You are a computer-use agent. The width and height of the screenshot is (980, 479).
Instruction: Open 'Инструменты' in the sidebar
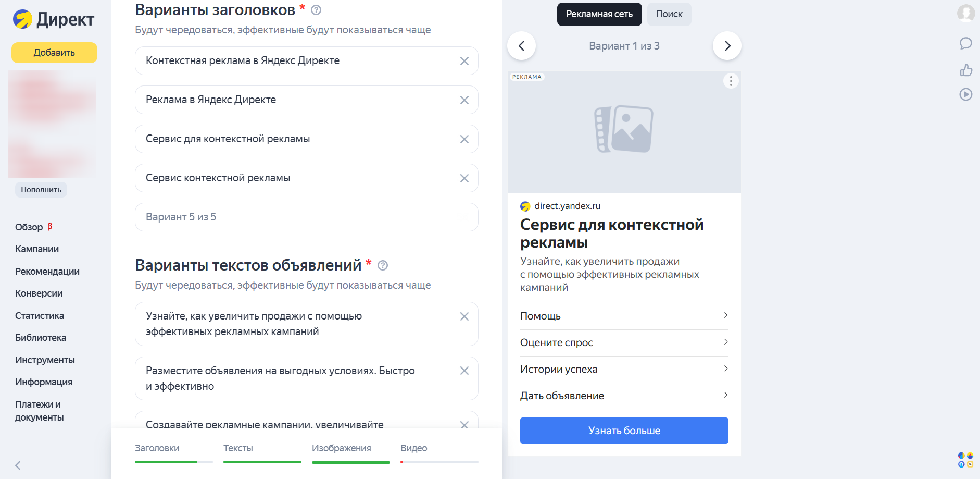[45, 360]
